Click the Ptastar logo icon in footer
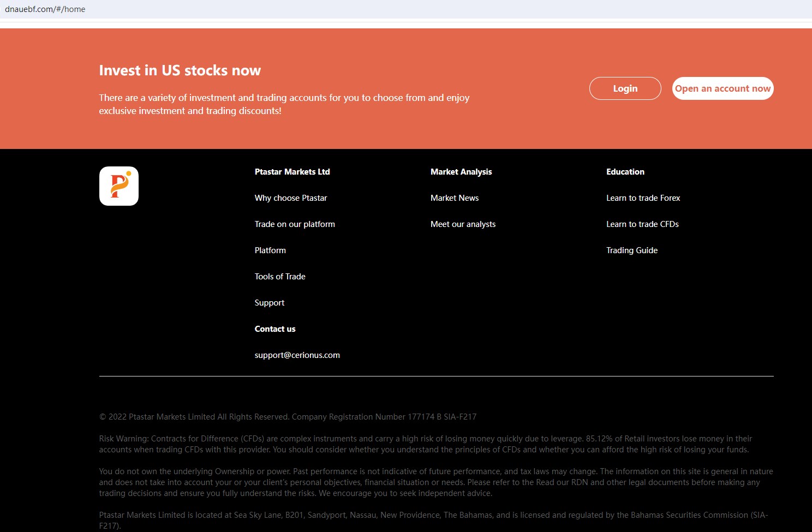Screen dimensions: 812x532 click(x=119, y=186)
